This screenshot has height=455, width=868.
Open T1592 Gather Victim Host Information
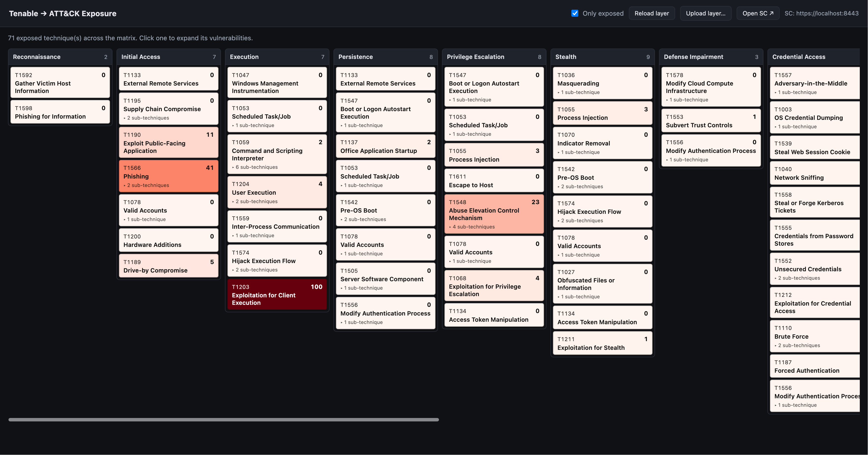coord(60,83)
